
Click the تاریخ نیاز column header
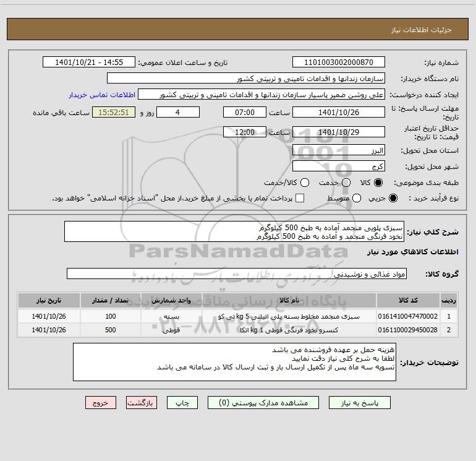point(49,300)
